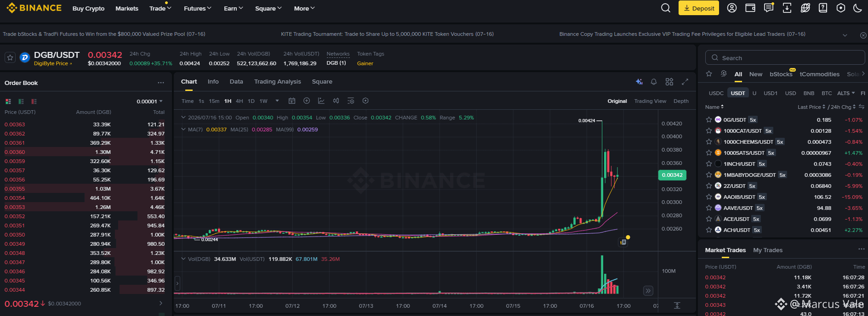The height and width of the screenshot is (316, 868).
Task: Switch to dark/light theme moon icon
Action: tap(857, 8)
